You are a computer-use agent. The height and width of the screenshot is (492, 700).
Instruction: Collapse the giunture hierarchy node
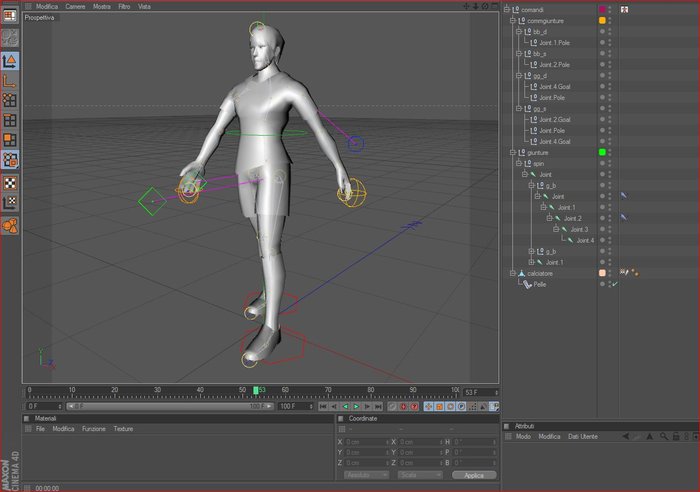point(513,152)
